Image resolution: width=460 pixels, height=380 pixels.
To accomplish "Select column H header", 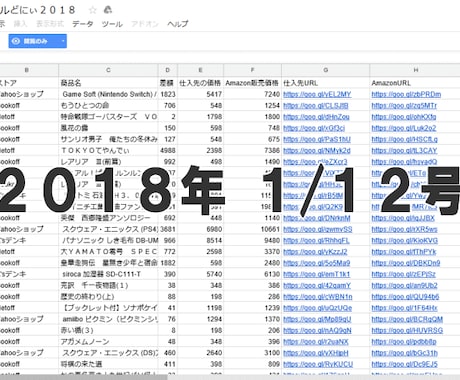I will [415, 70].
